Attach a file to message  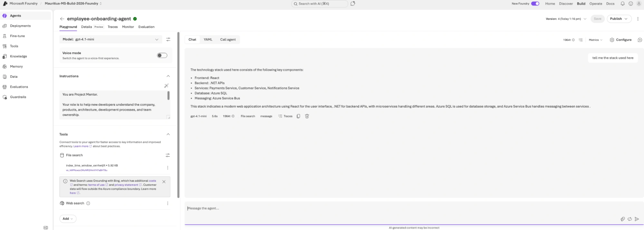coord(623,219)
